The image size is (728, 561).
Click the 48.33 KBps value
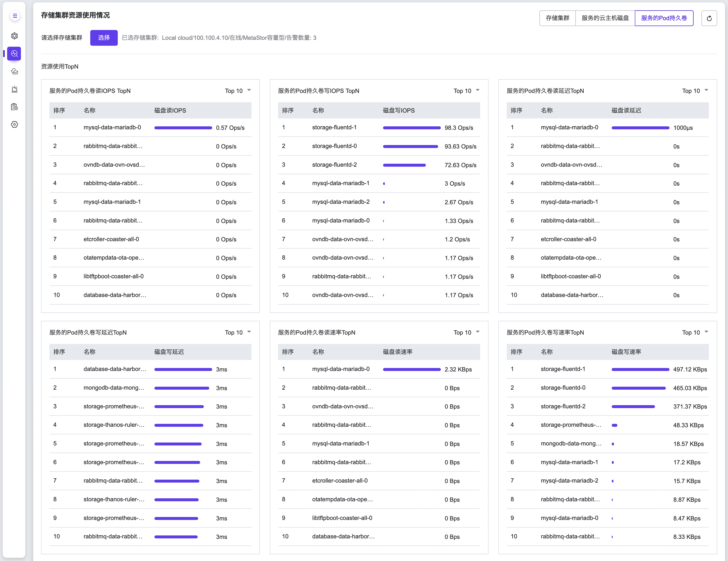[x=688, y=425]
